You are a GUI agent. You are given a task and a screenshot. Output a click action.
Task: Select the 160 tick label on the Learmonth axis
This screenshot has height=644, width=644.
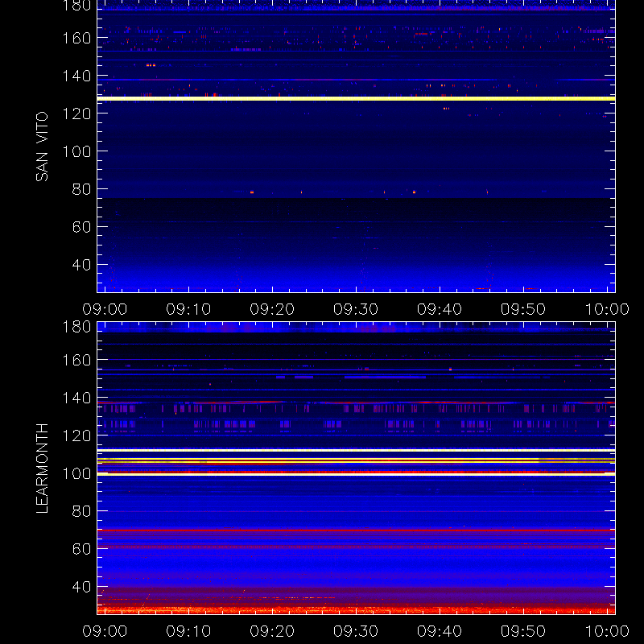click(x=76, y=360)
